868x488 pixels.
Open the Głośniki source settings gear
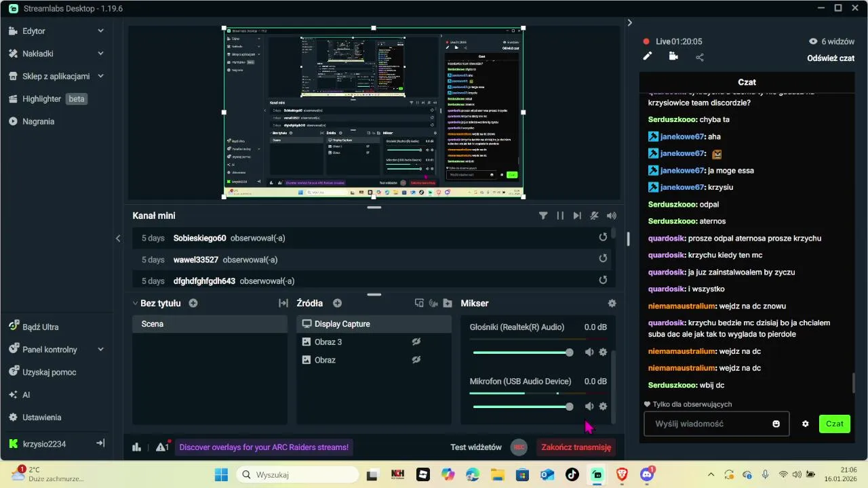(x=602, y=352)
